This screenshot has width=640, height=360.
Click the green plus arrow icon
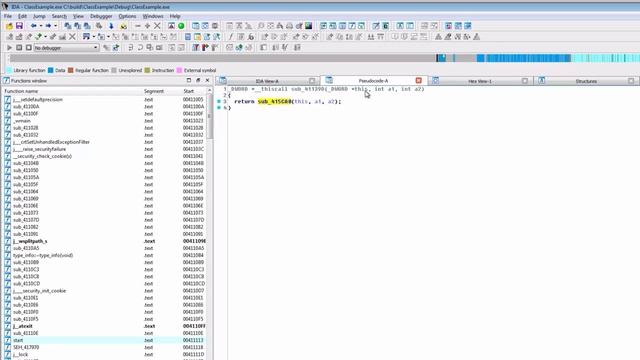38,37
